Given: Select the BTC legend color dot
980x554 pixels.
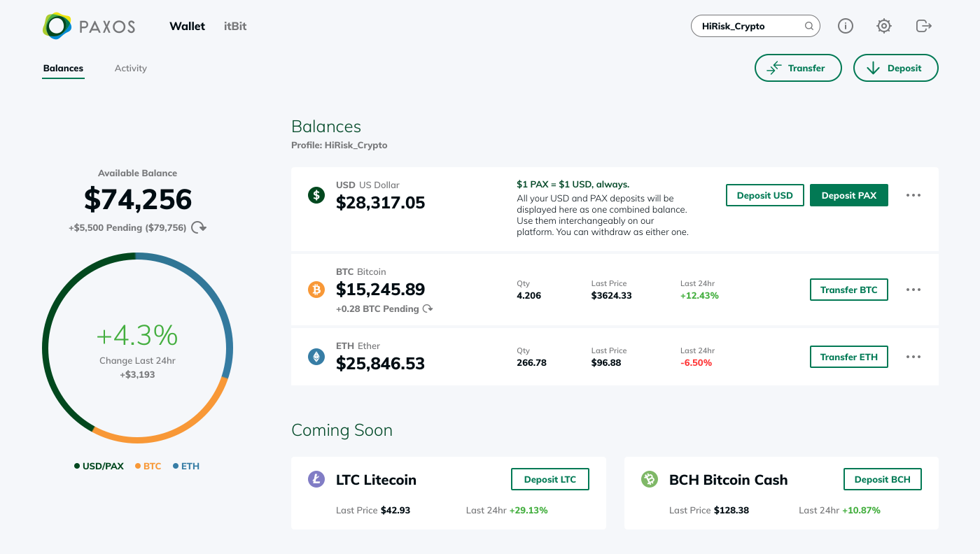Looking at the screenshot, I should (x=138, y=466).
